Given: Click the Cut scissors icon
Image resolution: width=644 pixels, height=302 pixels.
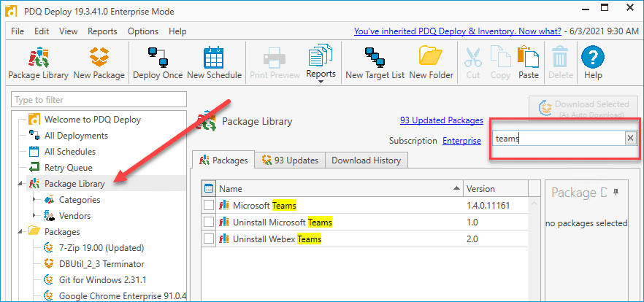Looking at the screenshot, I should tap(473, 63).
